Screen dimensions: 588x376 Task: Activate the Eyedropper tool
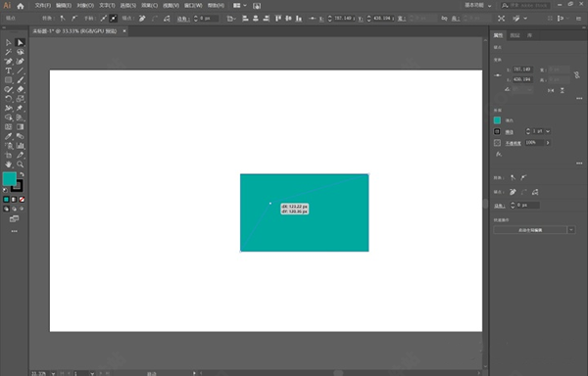point(8,136)
